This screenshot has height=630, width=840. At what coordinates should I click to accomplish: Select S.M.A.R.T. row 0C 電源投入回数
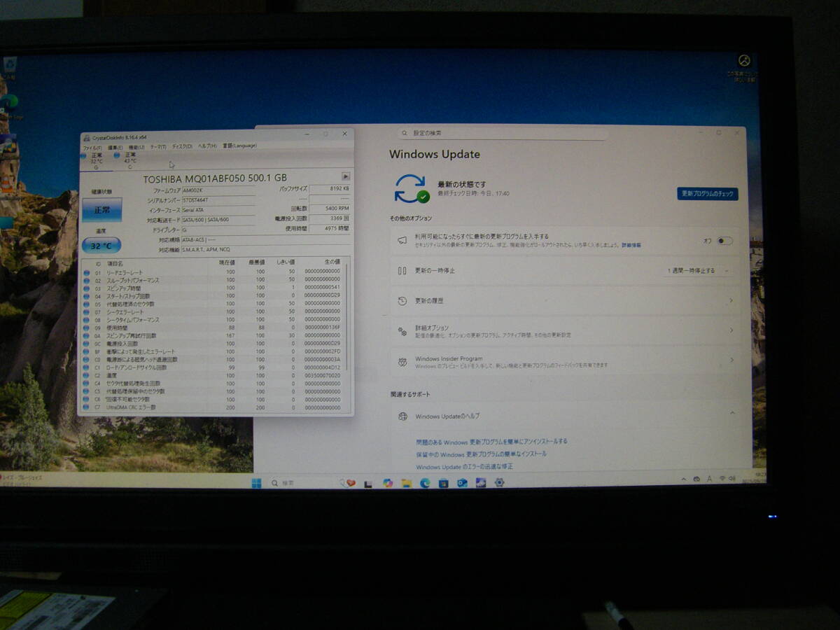point(213,344)
